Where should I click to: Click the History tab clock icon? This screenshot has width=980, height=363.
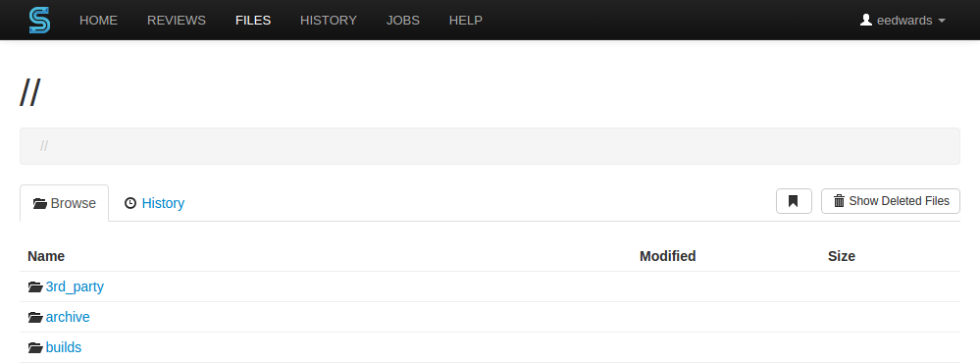tap(130, 203)
